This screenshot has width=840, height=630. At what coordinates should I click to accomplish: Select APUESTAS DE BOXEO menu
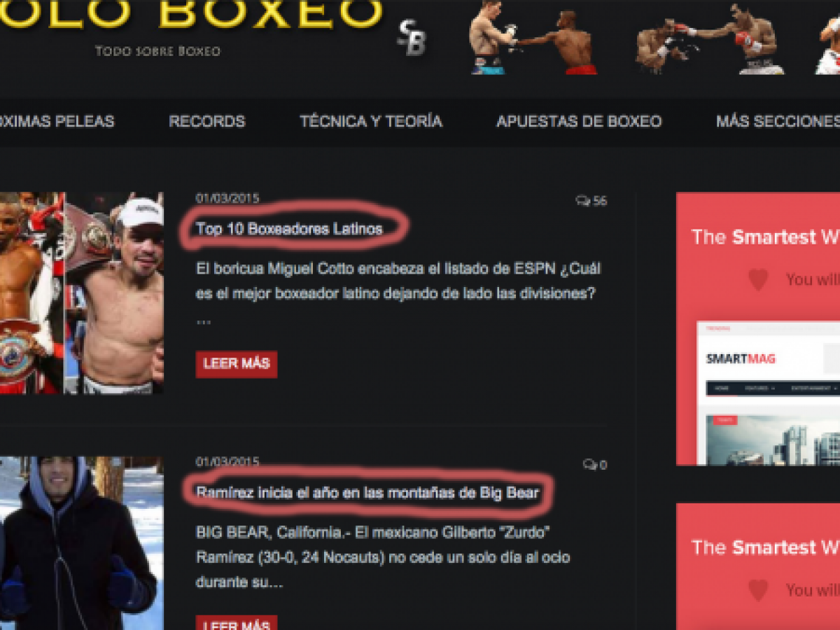tap(579, 121)
